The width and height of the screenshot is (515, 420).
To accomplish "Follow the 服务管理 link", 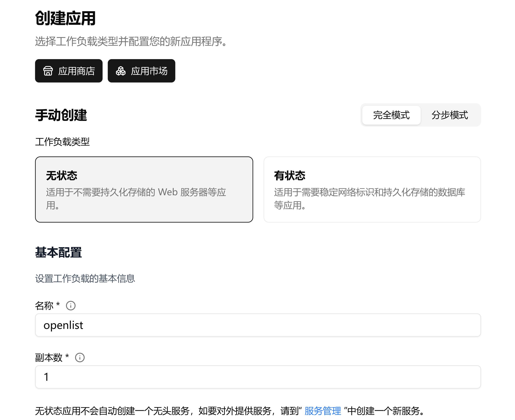I will click(x=323, y=411).
